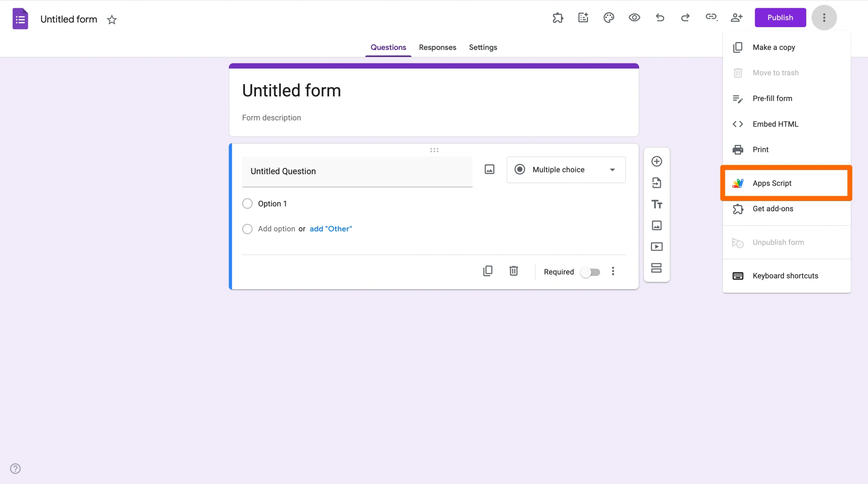Import questions using the sidebar icon

click(657, 183)
